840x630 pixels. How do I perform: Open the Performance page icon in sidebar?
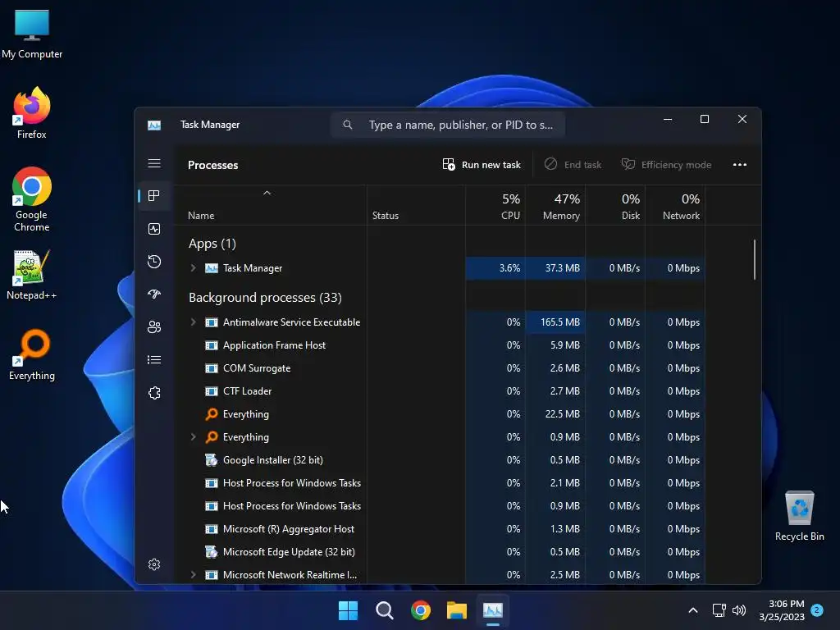point(154,230)
